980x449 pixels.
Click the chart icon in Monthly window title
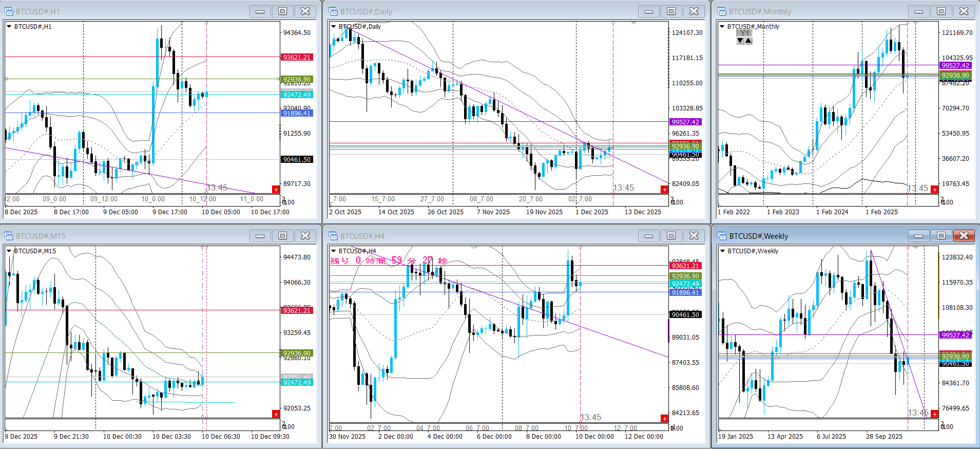(x=722, y=11)
